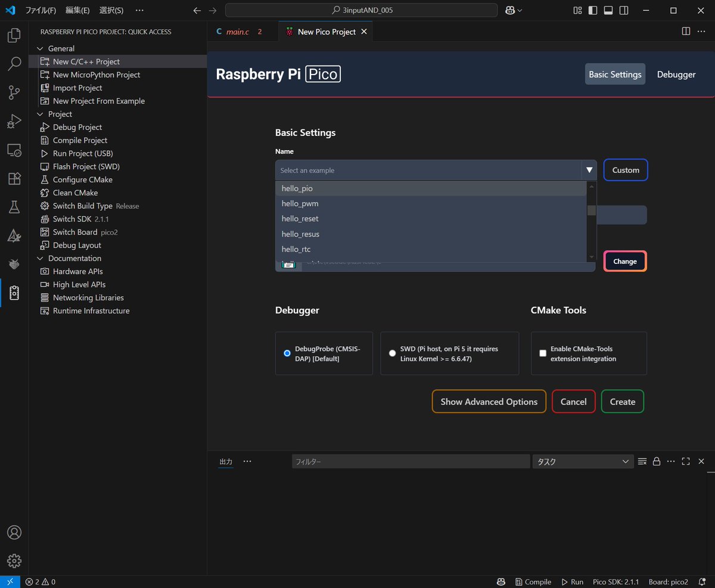Click the Show Advanced Options button
The image size is (715, 588).
(x=489, y=402)
